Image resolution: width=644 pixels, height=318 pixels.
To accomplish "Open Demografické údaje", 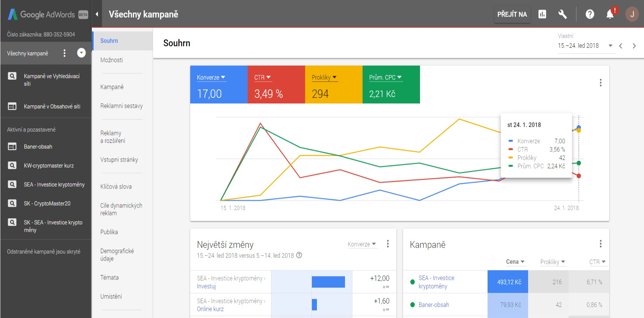I will [117, 255].
